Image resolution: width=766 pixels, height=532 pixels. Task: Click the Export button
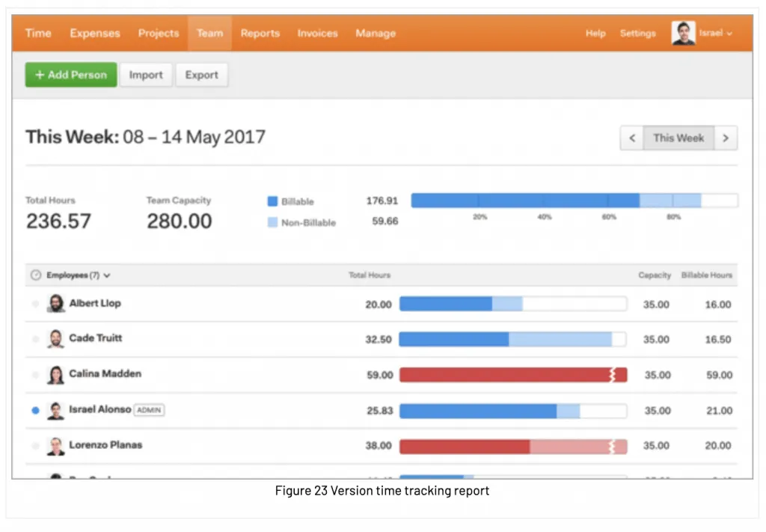(201, 75)
